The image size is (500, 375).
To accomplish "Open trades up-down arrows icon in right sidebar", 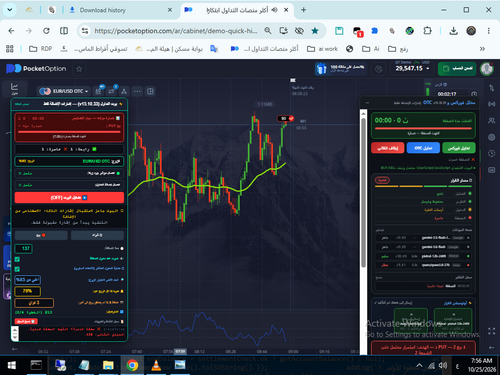I will pos(491,88).
